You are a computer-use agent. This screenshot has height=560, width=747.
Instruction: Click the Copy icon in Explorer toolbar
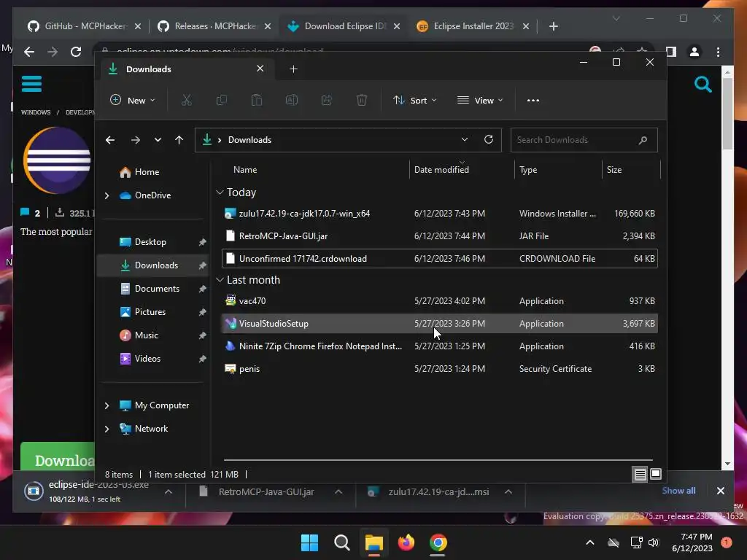pyautogui.click(x=222, y=101)
